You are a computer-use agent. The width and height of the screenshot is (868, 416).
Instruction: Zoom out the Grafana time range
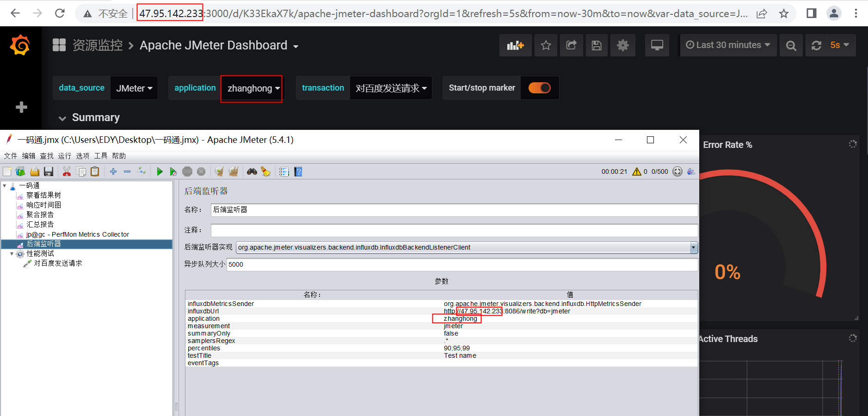(x=791, y=45)
